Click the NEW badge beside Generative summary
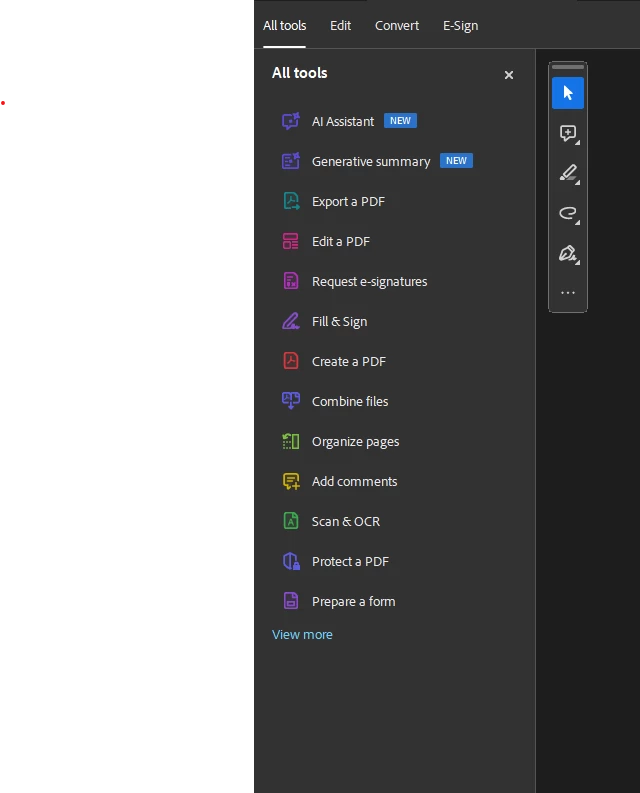 click(456, 161)
